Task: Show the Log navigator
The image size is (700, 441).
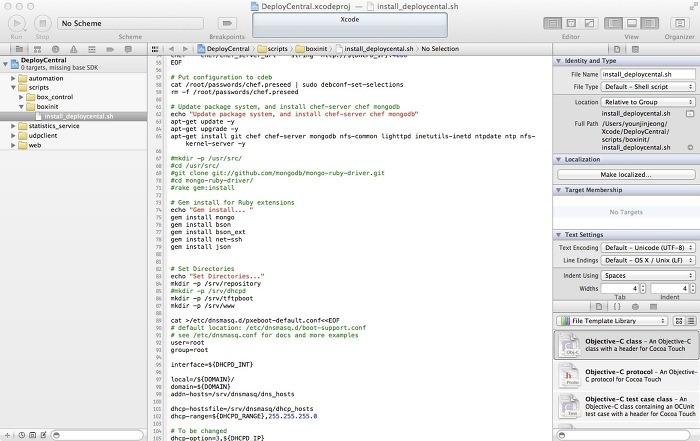Action: pos(128,49)
